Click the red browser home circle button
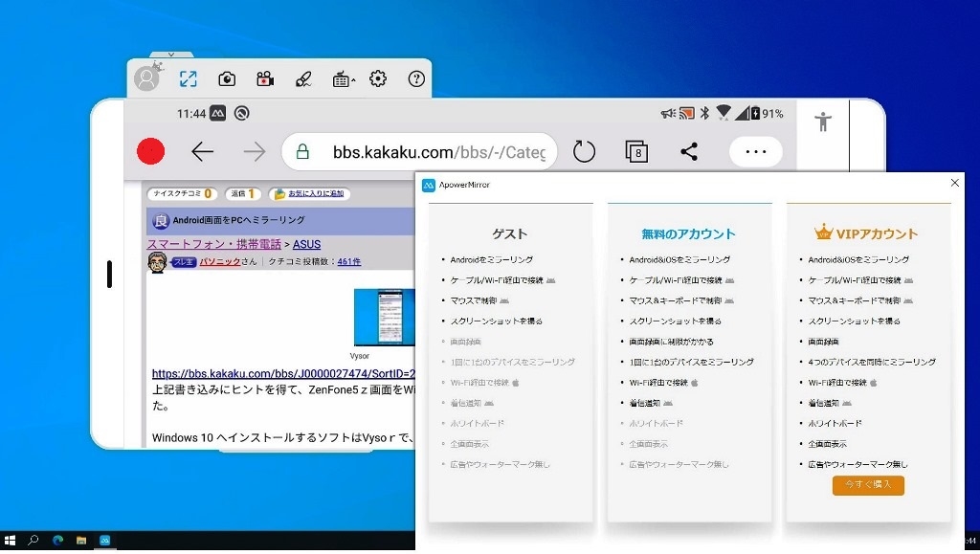The width and height of the screenshot is (980, 554). coord(150,151)
